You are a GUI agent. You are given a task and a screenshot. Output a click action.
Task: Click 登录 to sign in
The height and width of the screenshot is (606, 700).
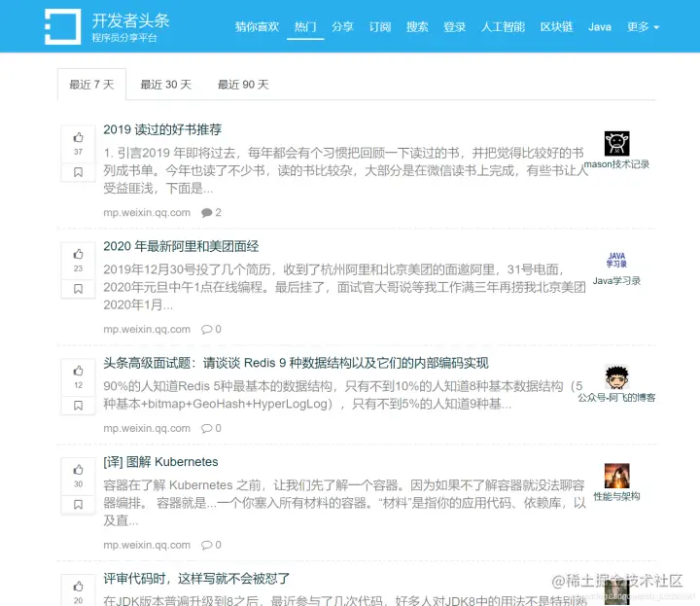454,27
